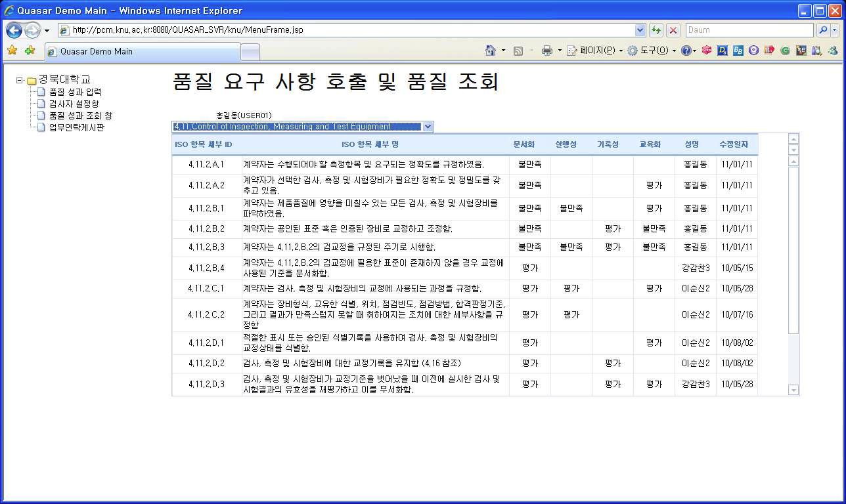The height and width of the screenshot is (504, 846).
Task: Click the BB toolbar extension icon
Action: (738, 51)
